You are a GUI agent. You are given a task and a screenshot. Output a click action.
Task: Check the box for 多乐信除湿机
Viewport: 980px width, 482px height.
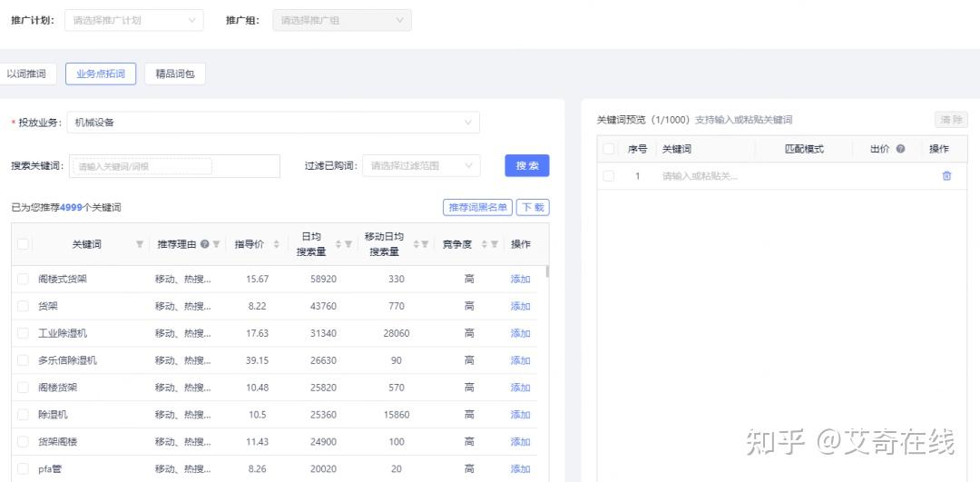23,360
